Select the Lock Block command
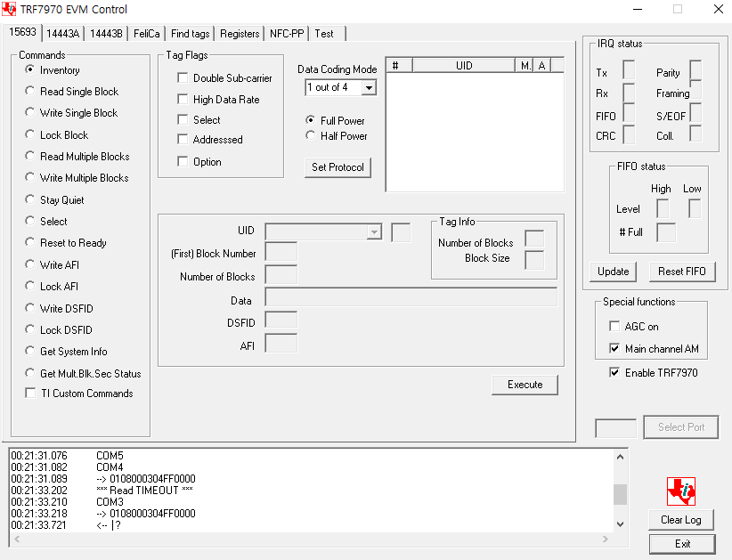The height and width of the screenshot is (560, 732). pyautogui.click(x=30, y=134)
